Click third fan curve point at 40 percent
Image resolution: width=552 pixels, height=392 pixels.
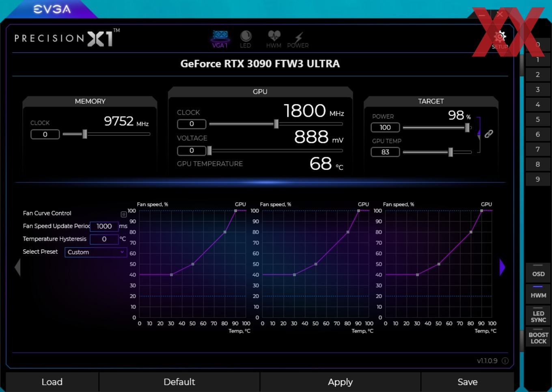click(418, 275)
